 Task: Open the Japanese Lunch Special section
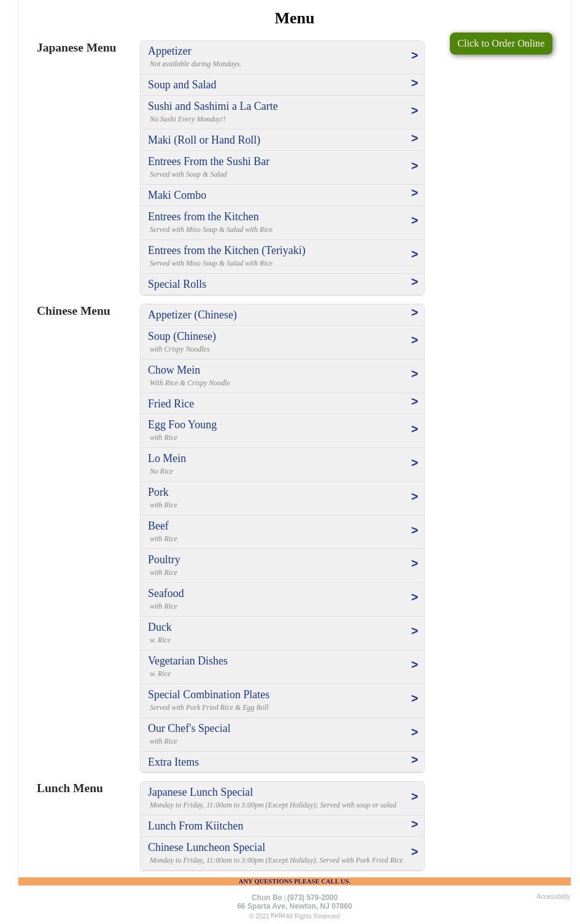(x=200, y=792)
